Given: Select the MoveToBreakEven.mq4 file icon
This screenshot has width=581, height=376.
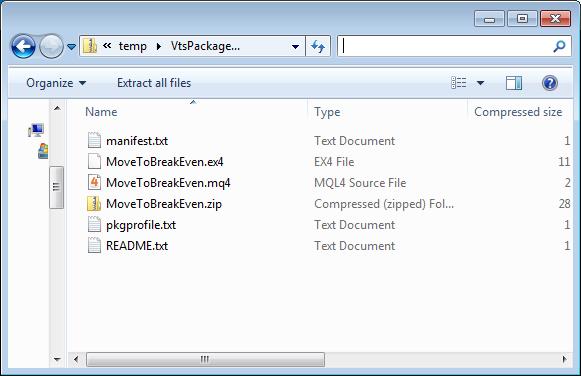Looking at the screenshot, I should (94, 183).
